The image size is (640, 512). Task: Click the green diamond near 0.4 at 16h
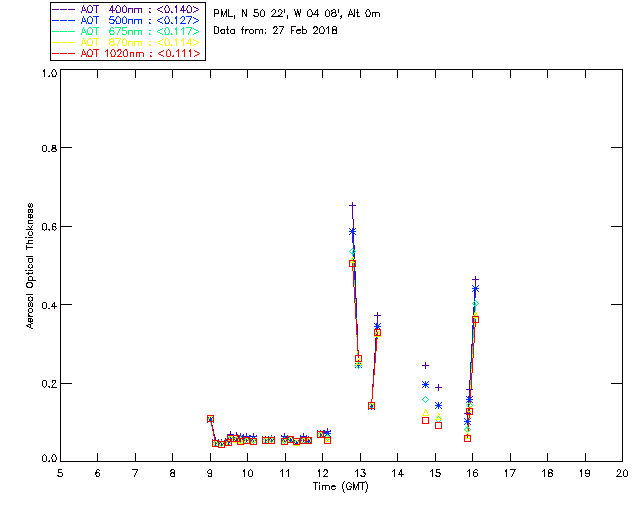475,304
